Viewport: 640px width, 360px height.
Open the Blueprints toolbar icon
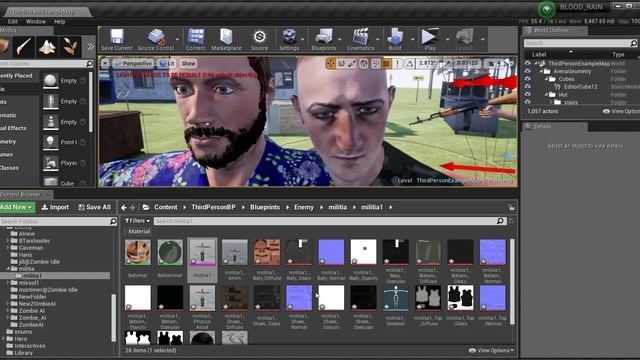point(324,40)
